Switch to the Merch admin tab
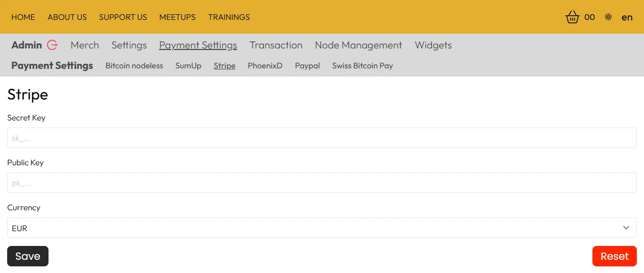This screenshot has height=273, width=644. pos(85,45)
